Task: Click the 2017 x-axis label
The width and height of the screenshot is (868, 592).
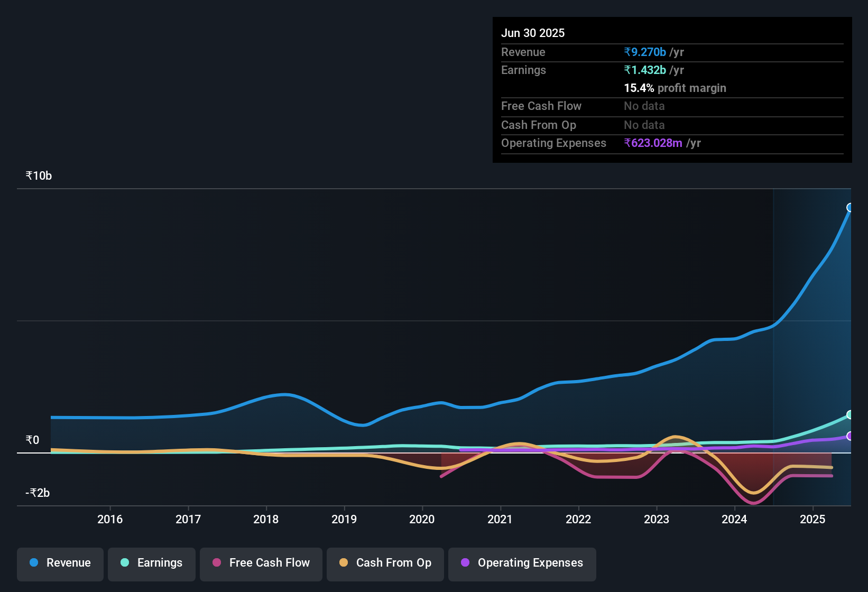Action: [x=188, y=519]
